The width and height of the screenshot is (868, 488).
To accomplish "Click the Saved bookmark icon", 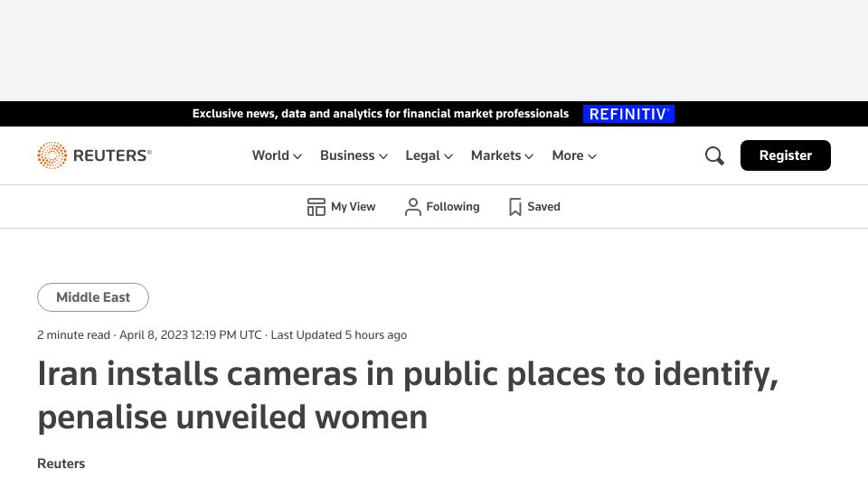I will pos(514,207).
